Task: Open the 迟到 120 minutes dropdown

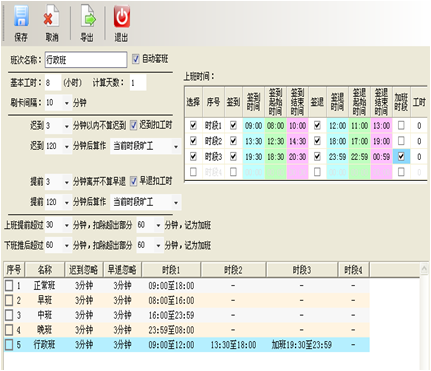Action: (67, 146)
